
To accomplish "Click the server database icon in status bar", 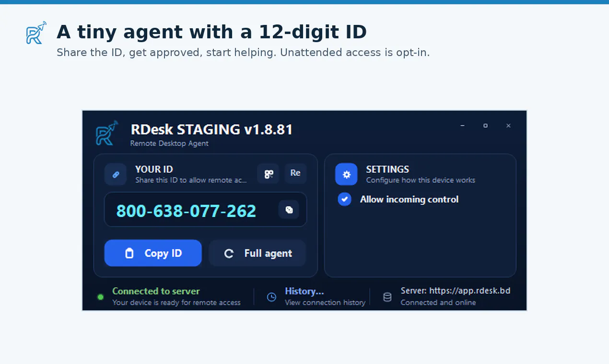I will [387, 297].
